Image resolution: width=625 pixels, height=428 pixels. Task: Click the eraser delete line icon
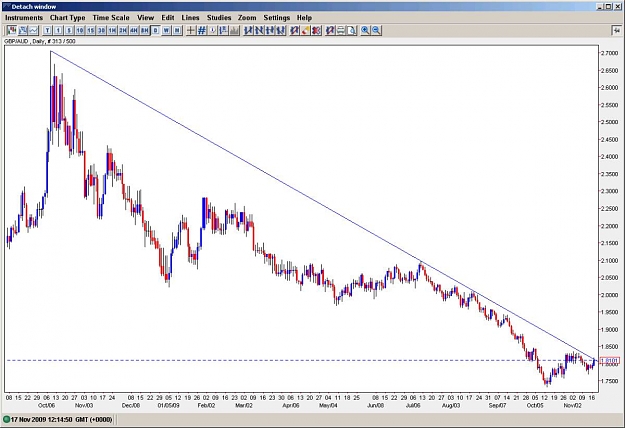click(x=305, y=30)
